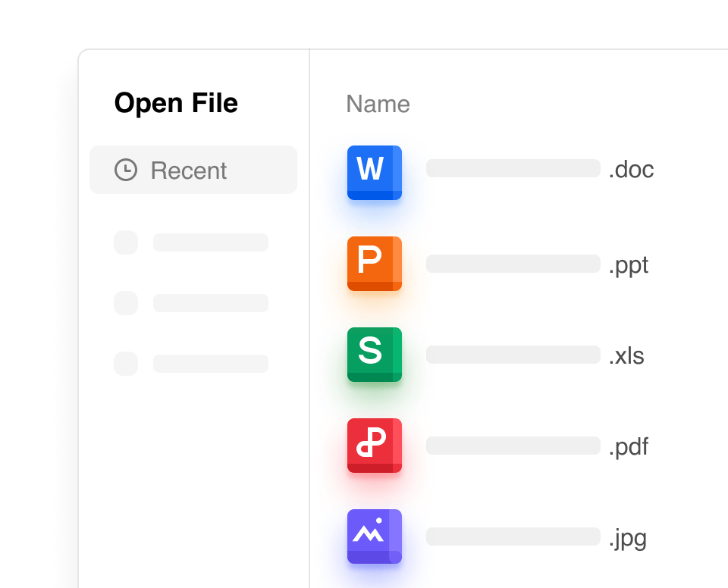This screenshot has height=588, width=728.
Task: Choose the third sidebar location bar below Recent
Action: coord(211,364)
